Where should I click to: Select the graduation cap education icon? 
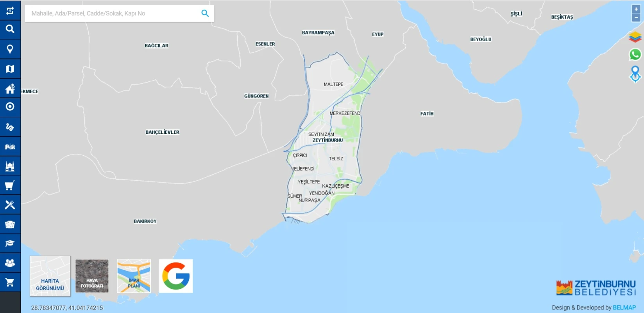pyautogui.click(x=10, y=243)
